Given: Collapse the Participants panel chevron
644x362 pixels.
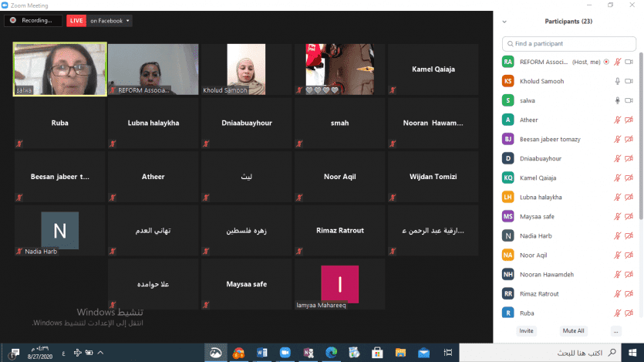Looking at the screenshot, I should tap(504, 22).
